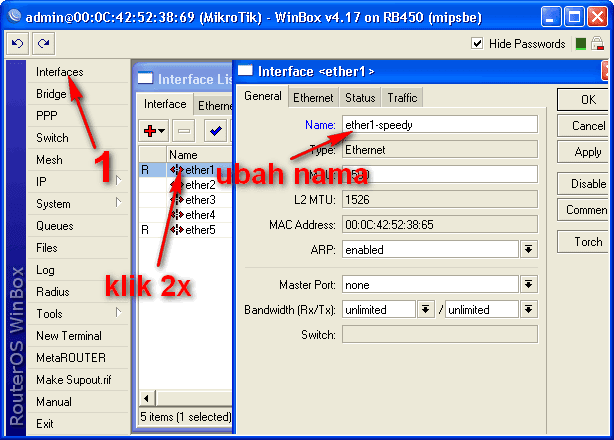Open the Rx bandwidth dropdown arrow
The image size is (614, 440).
(426, 310)
